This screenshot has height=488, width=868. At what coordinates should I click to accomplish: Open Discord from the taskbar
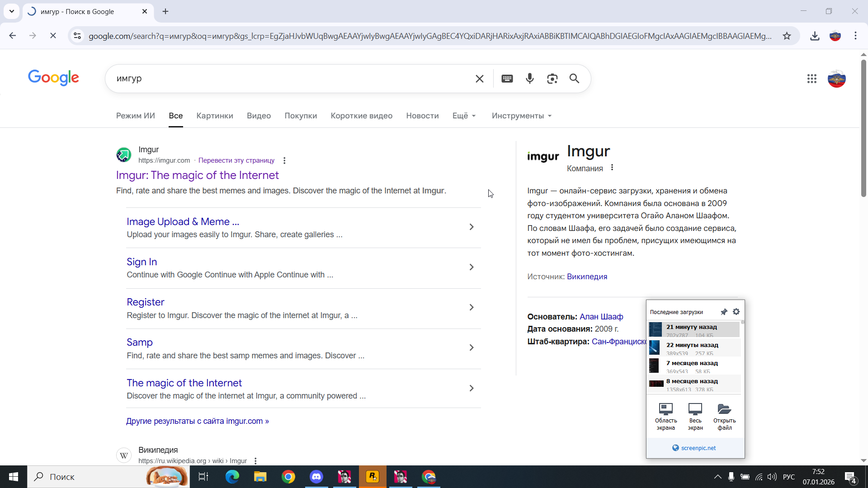point(316,477)
